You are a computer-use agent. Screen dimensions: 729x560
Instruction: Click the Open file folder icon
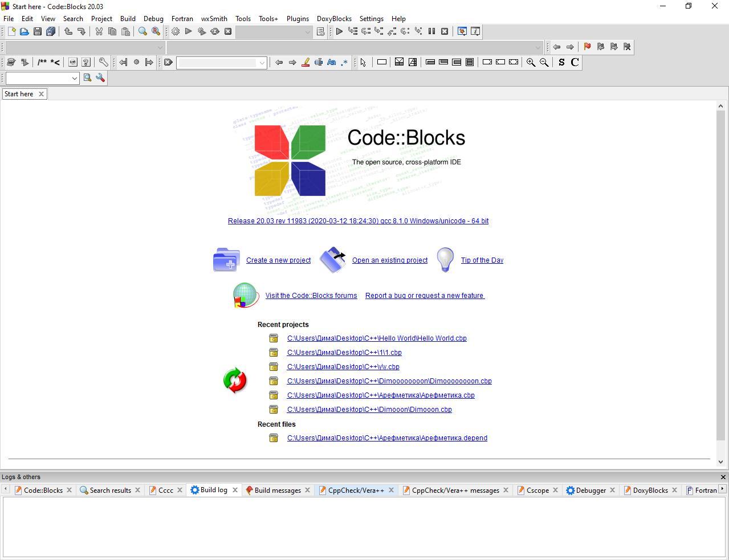[25, 32]
